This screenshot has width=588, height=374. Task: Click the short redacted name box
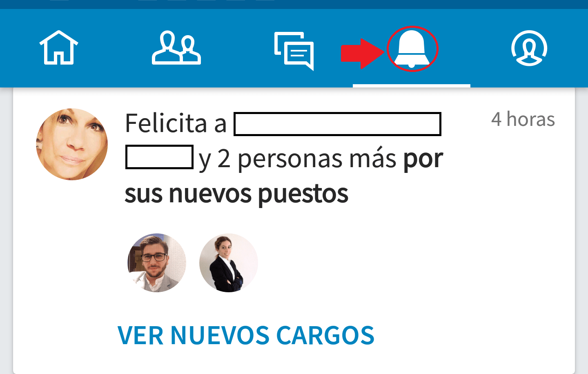(x=159, y=157)
